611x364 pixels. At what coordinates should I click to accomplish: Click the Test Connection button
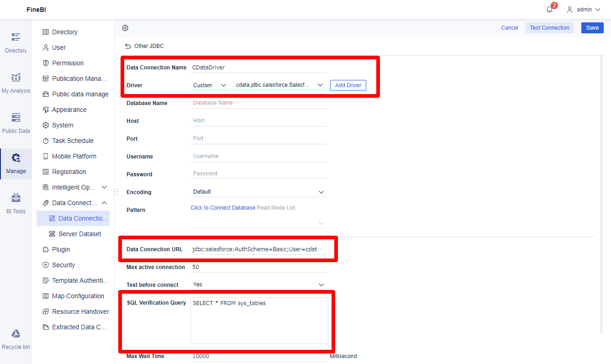pos(549,28)
